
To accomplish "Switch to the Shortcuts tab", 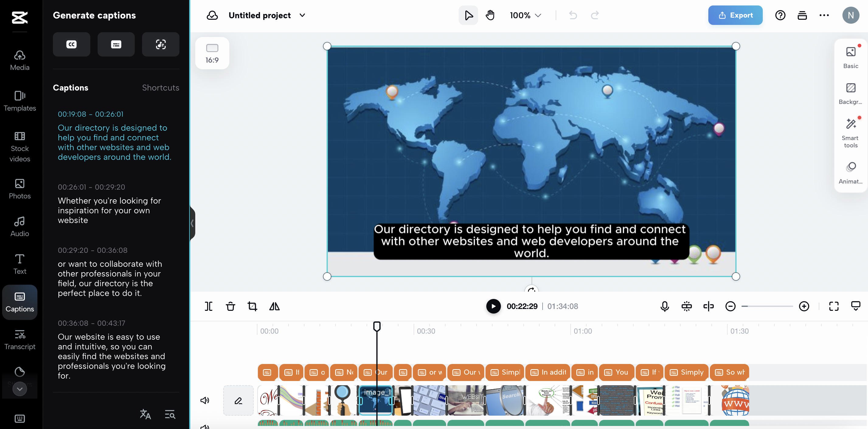I will [x=160, y=88].
